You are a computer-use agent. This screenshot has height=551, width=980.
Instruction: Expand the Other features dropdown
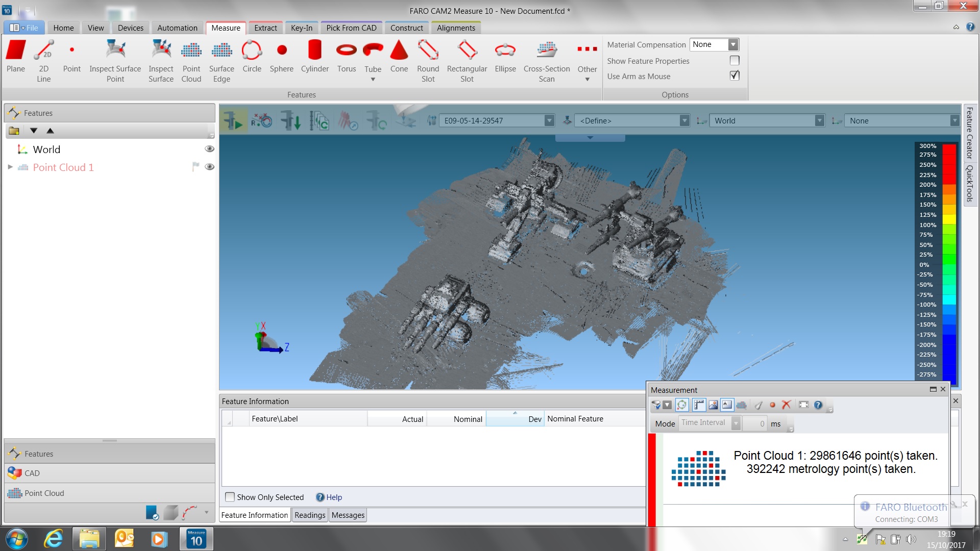(587, 80)
